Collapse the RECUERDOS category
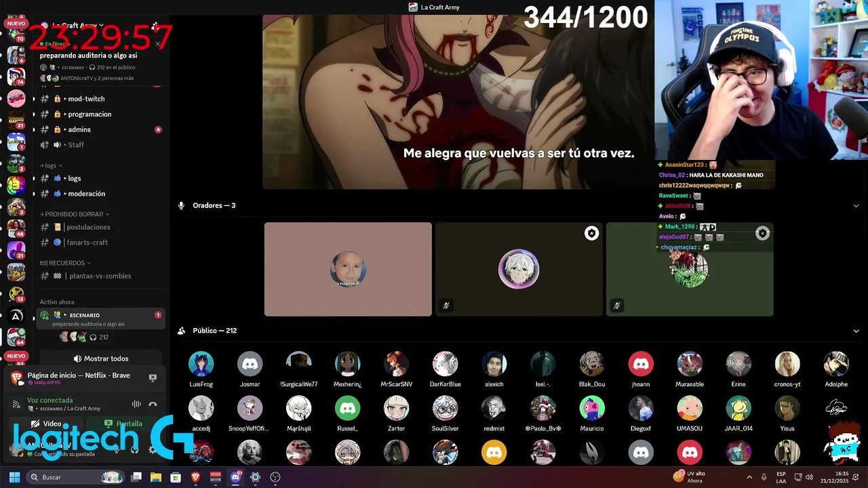868x488 pixels. pyautogui.click(x=65, y=263)
